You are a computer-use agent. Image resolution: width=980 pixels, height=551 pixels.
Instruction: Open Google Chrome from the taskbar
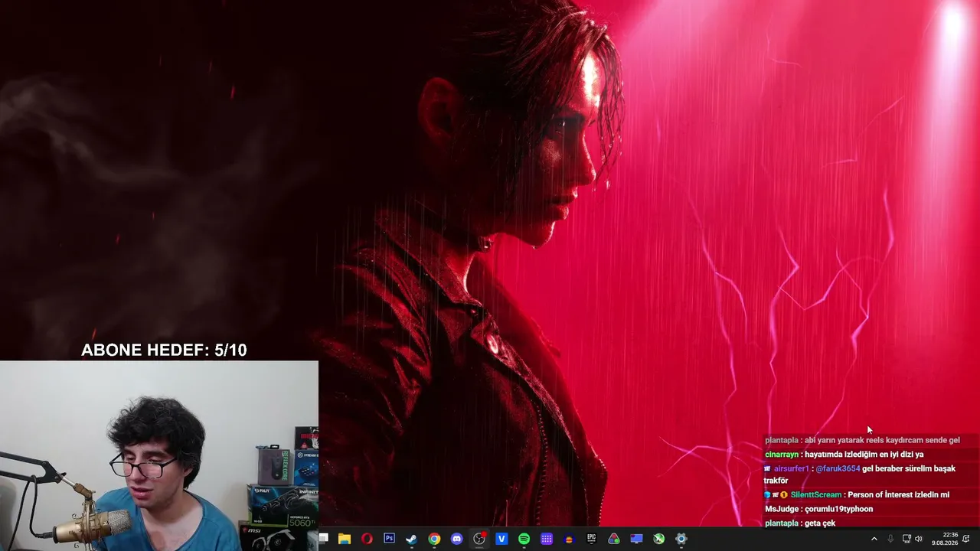pyautogui.click(x=434, y=539)
